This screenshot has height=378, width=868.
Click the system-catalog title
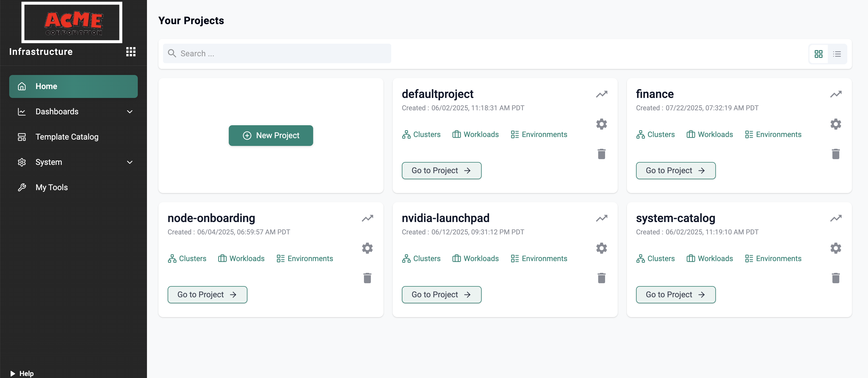pos(675,218)
